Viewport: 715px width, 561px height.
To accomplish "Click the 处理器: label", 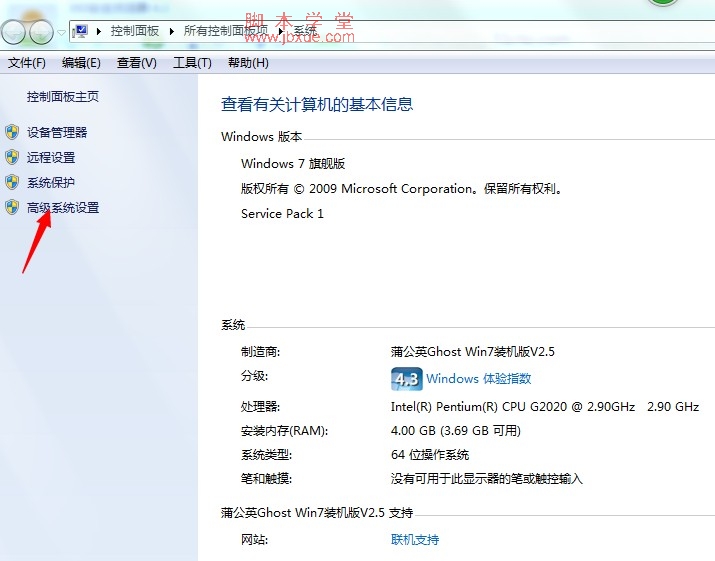I will tap(260, 406).
